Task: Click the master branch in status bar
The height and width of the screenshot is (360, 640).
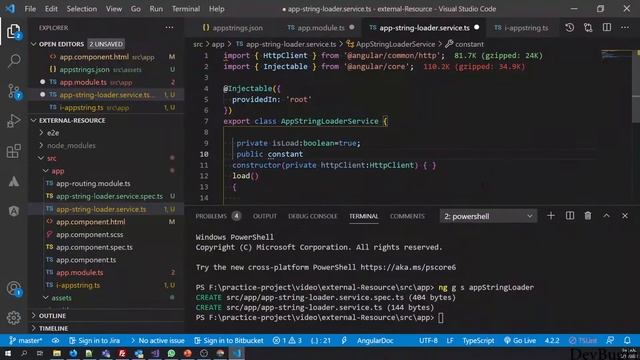Action: point(26,340)
